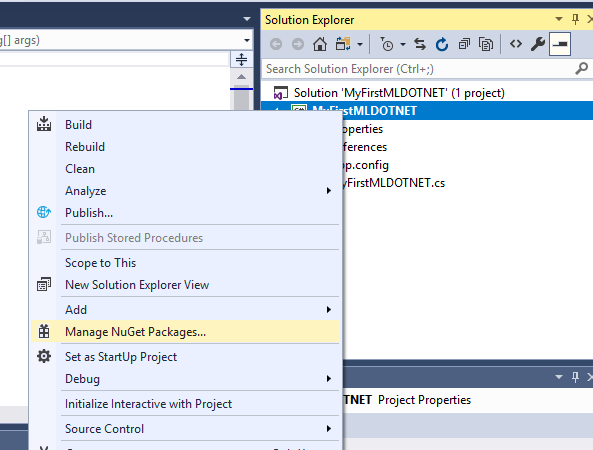The height and width of the screenshot is (450, 593).
Task: Click the Forward navigation arrow in Solution Explorer
Action: click(298, 44)
